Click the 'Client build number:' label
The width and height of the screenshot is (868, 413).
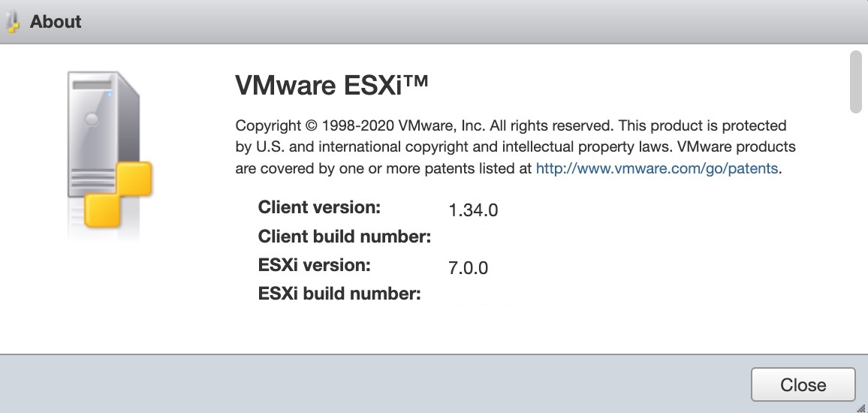click(345, 237)
